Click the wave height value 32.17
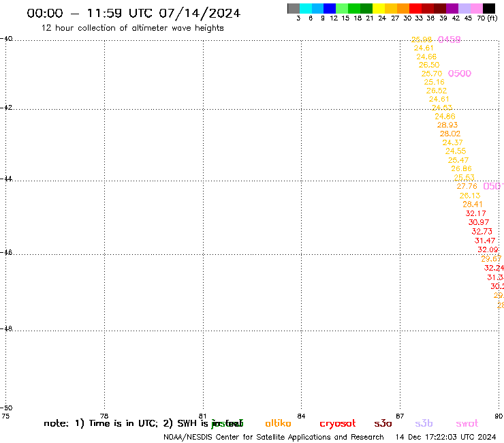This screenshot has height=443, width=504. (x=475, y=213)
